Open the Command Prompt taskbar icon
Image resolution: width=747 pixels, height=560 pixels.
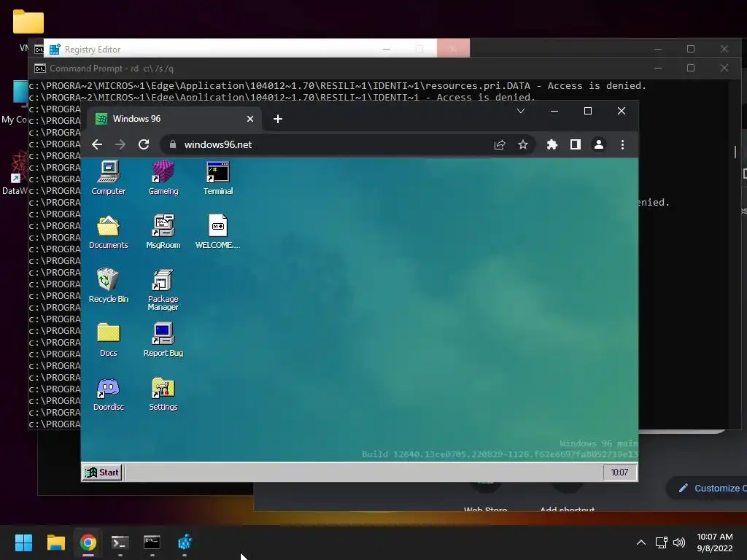pos(152,542)
